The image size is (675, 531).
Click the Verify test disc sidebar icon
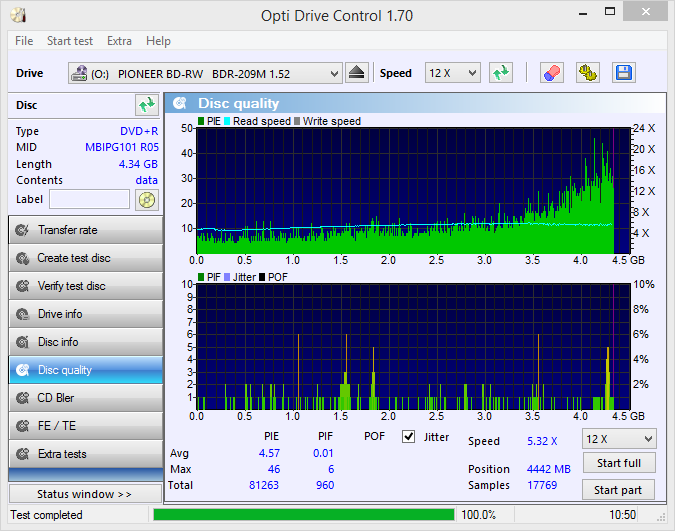(x=22, y=286)
